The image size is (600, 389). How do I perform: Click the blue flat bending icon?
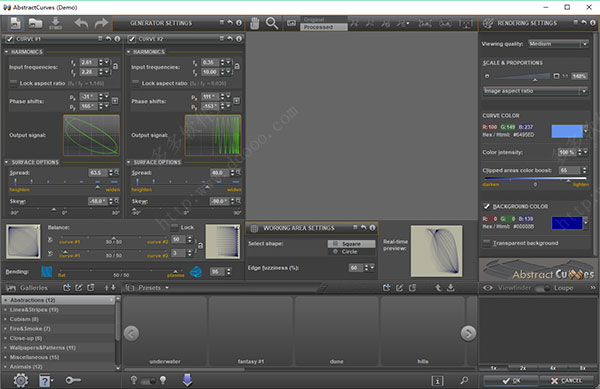(x=47, y=272)
